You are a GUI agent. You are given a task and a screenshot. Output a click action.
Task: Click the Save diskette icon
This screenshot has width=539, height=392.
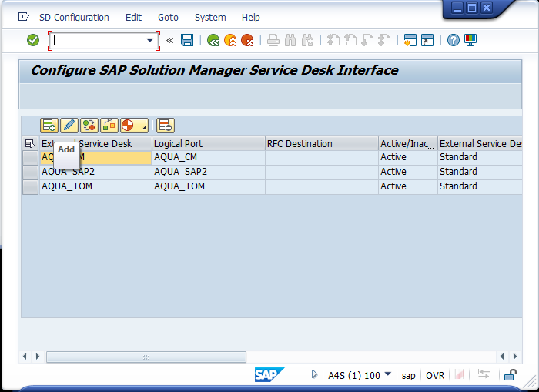(187, 40)
